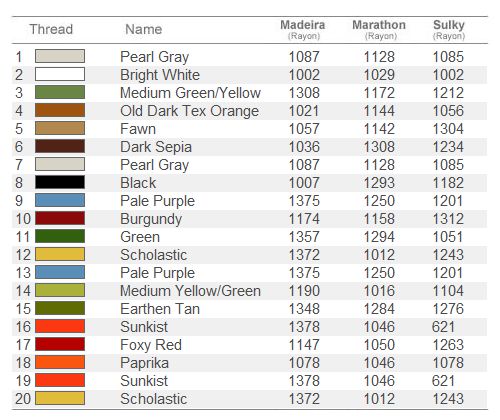Select the Old Dark Tex Orange swatch

pyautogui.click(x=60, y=110)
